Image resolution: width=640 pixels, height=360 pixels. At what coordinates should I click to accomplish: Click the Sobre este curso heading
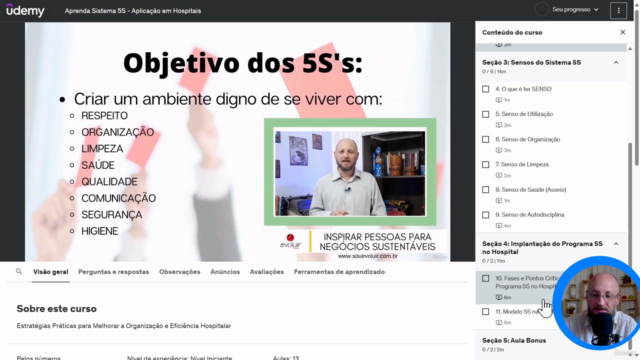click(x=57, y=309)
